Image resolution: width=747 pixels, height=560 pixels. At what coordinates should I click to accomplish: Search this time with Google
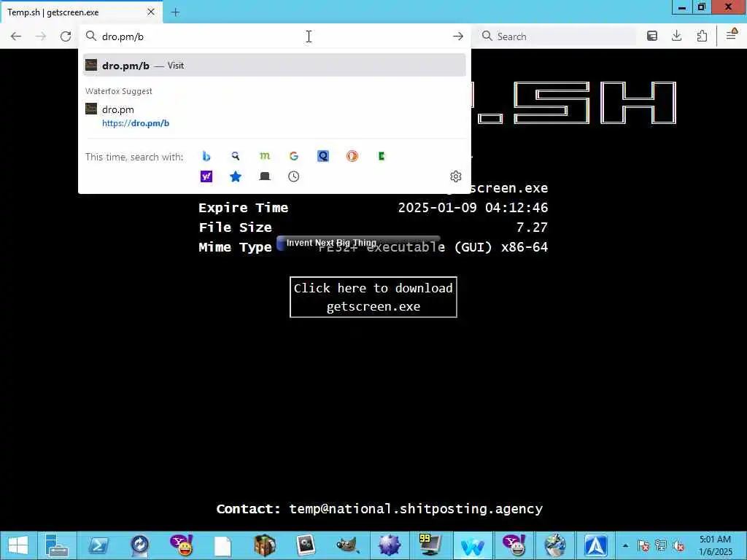294,156
